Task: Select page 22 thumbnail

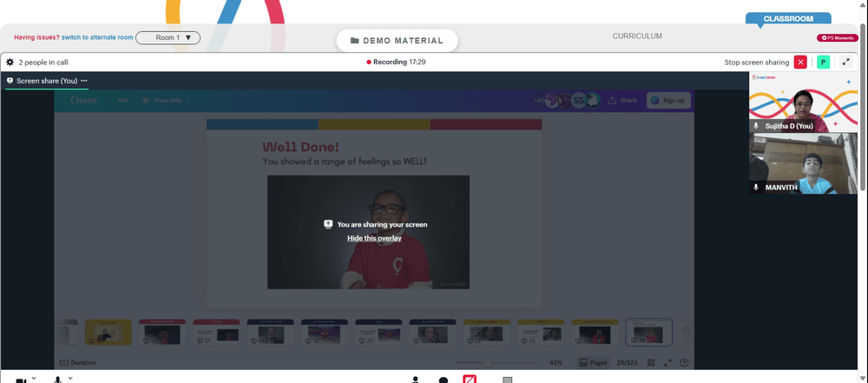Action: coord(487,332)
